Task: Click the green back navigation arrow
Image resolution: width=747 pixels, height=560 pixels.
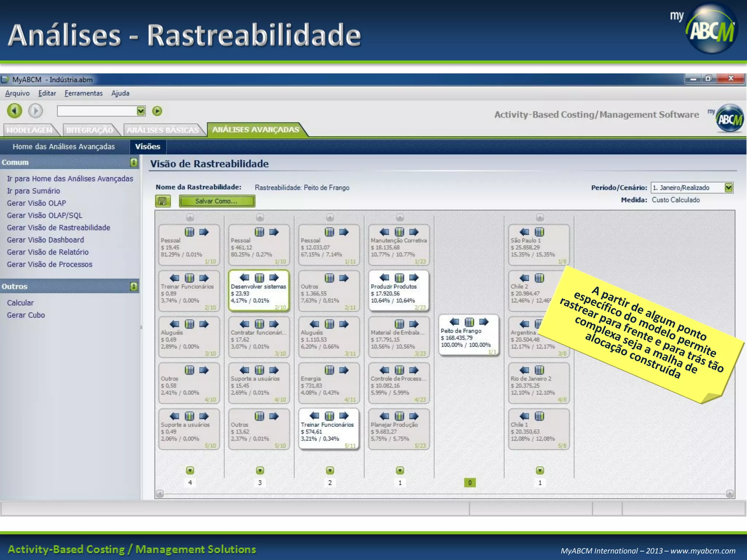Action: 15,110
